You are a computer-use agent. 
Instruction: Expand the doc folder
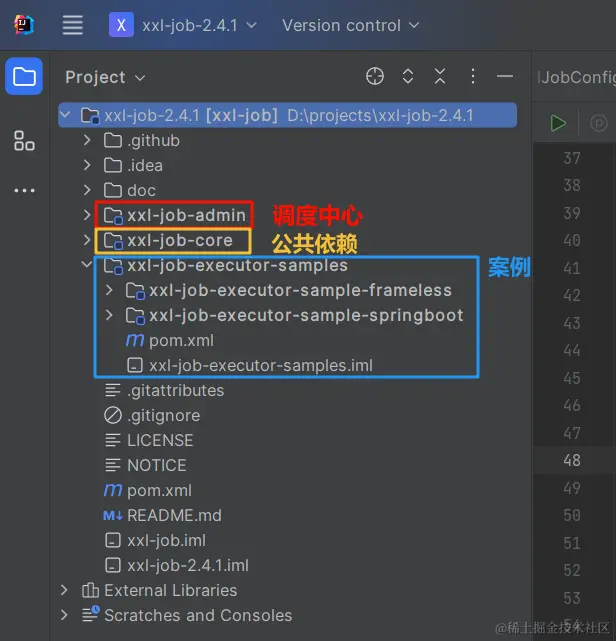coord(87,190)
